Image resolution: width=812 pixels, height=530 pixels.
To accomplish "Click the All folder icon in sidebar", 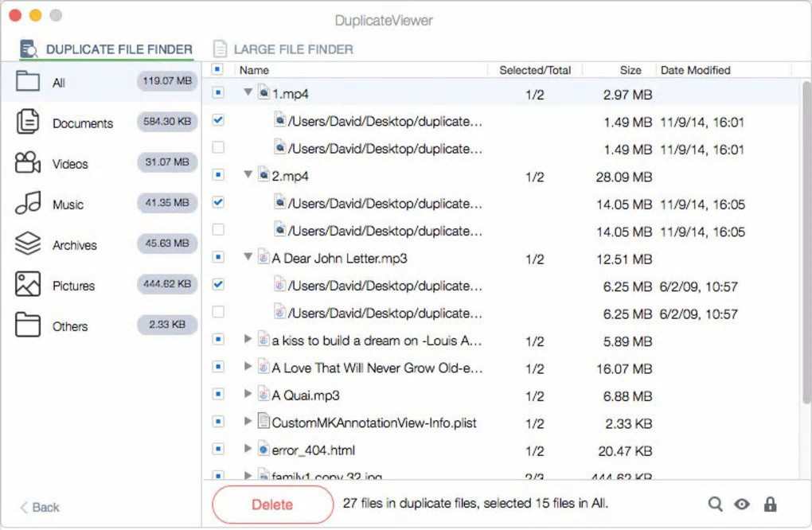I will click(x=27, y=81).
